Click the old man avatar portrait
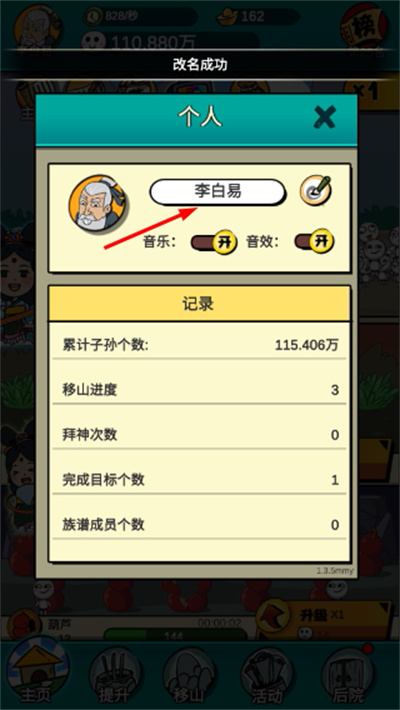This screenshot has width=400, height=710. coord(97,203)
